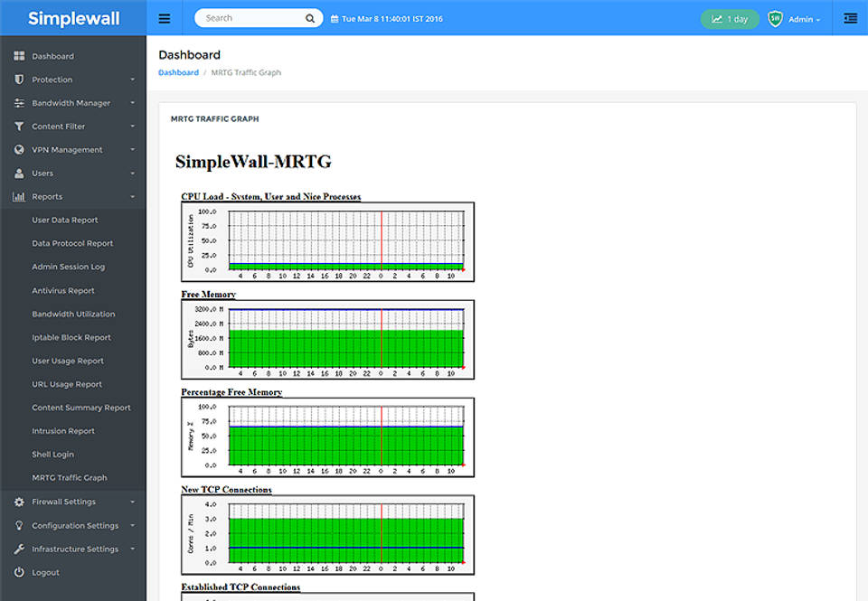Click the VPN Management globe icon

coord(19,150)
